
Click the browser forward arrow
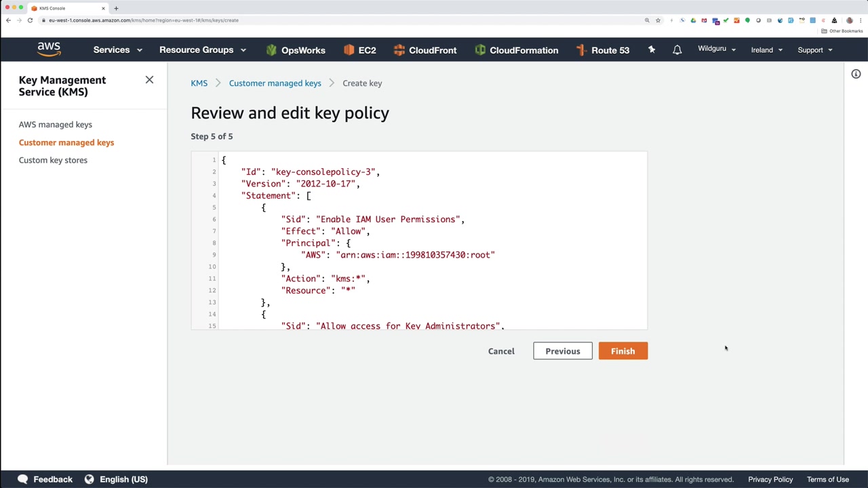click(x=19, y=20)
